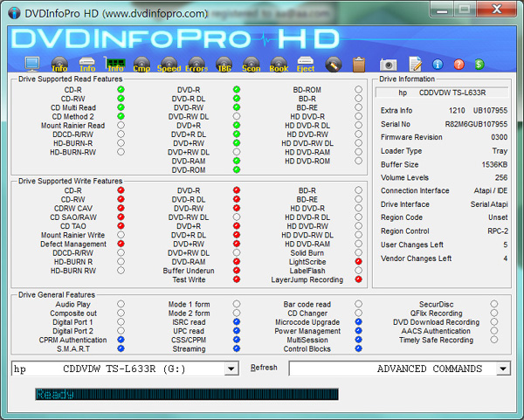
Task: Click the Ready progress status bar
Action: [x=187, y=395]
